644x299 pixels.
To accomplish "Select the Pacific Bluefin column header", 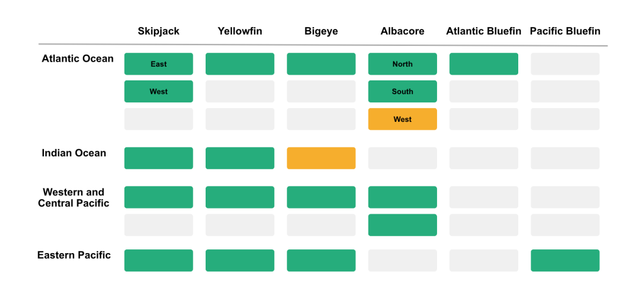I will point(565,31).
